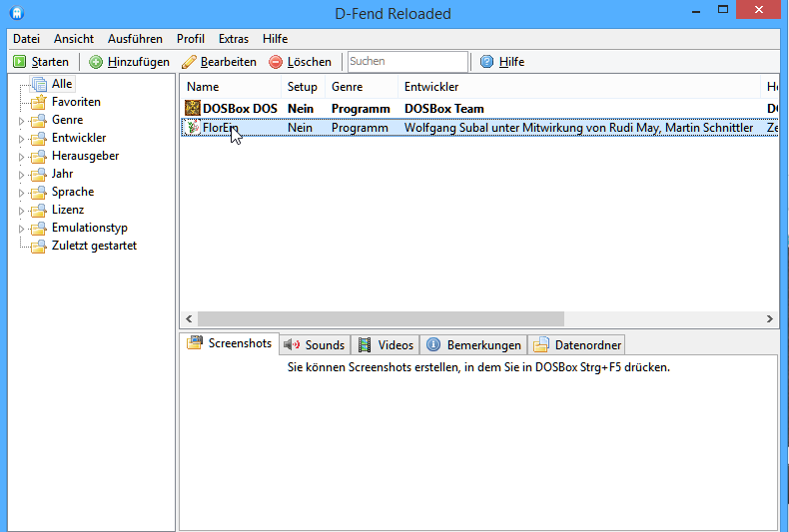Expand the Entwickler tree node
Screen dimensions: 789x532
(x=21, y=140)
